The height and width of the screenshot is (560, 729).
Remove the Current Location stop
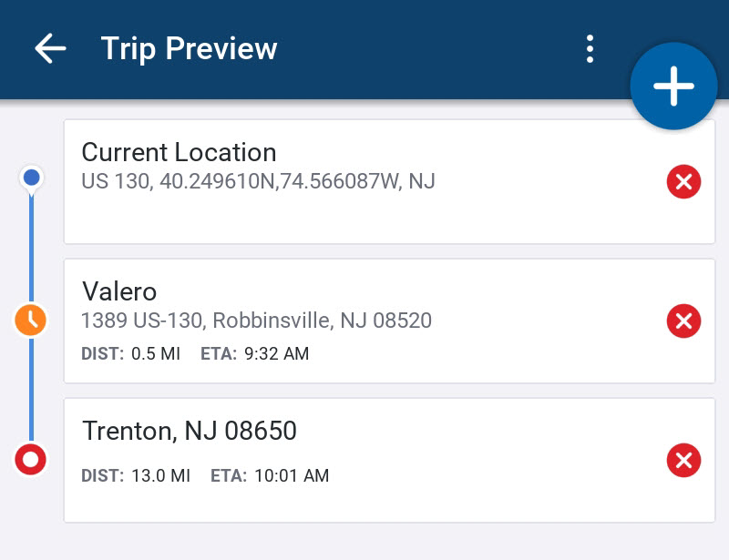[x=683, y=183]
